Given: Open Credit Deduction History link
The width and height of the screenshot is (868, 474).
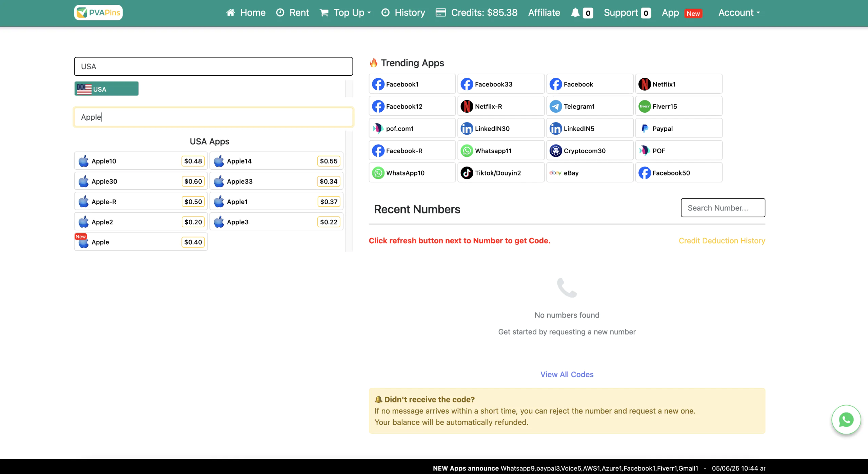Looking at the screenshot, I should [x=722, y=241].
